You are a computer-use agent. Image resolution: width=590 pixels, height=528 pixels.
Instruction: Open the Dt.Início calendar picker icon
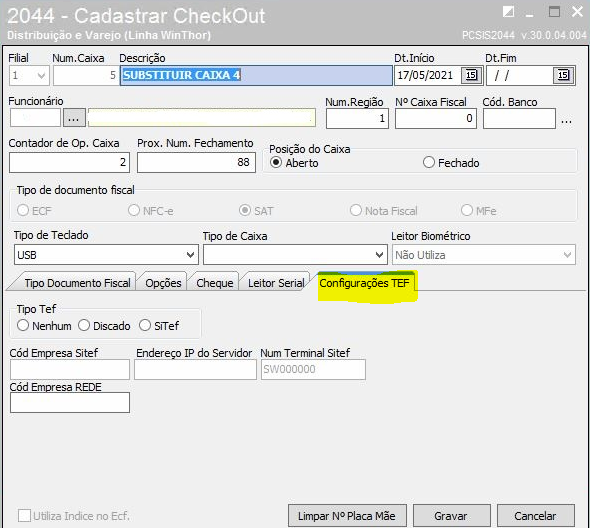[x=471, y=75]
